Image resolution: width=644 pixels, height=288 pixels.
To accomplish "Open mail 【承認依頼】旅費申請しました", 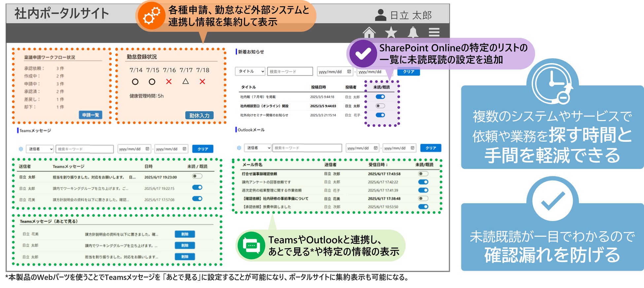I will point(267,207).
